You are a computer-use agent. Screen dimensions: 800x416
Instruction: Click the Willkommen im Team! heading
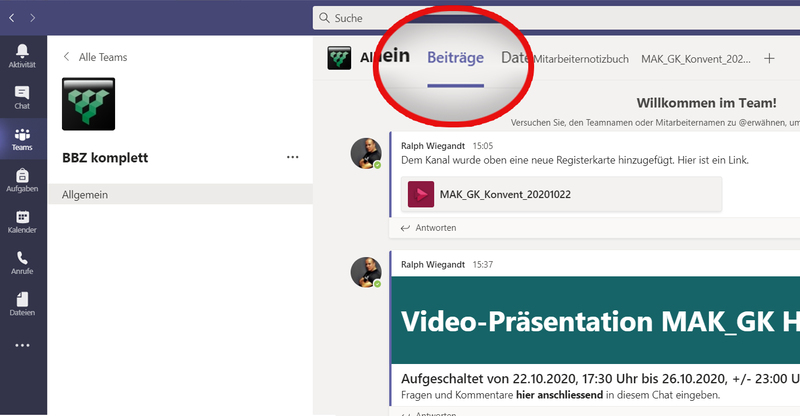point(706,103)
